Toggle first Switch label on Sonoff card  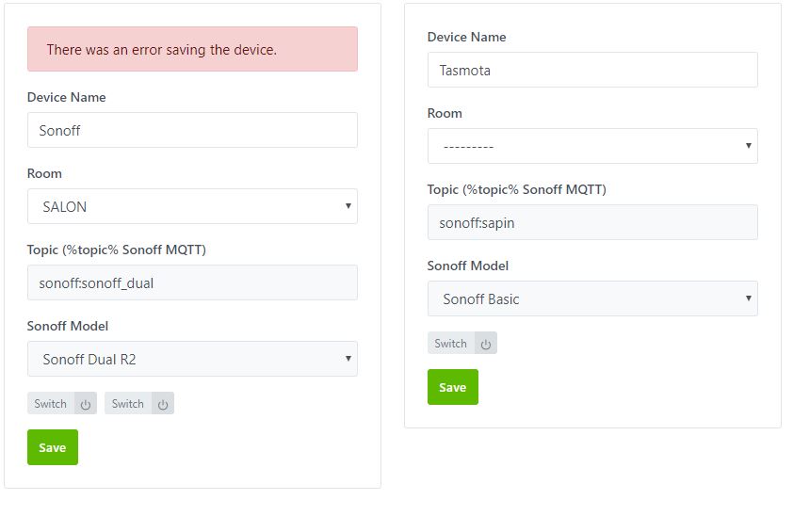coord(51,404)
